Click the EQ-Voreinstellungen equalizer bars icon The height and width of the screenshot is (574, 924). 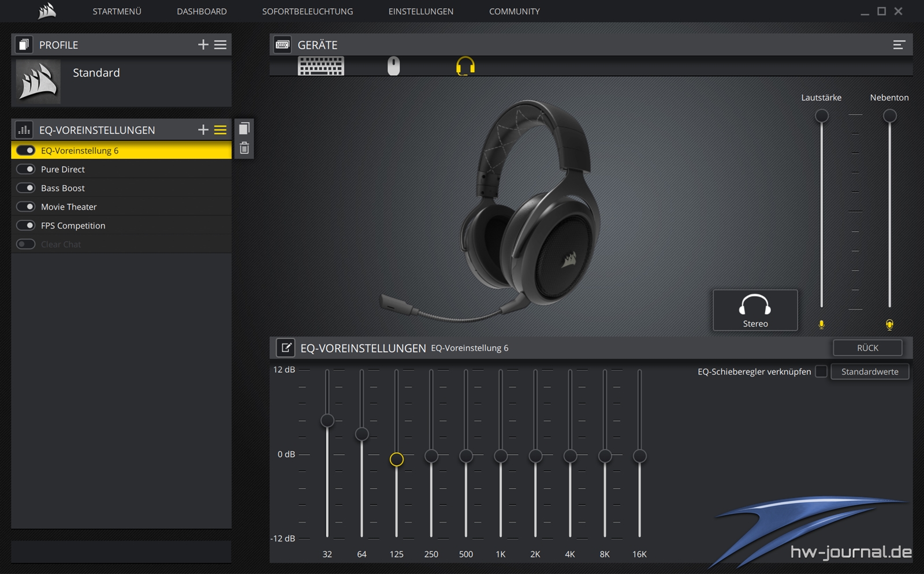[24, 130]
